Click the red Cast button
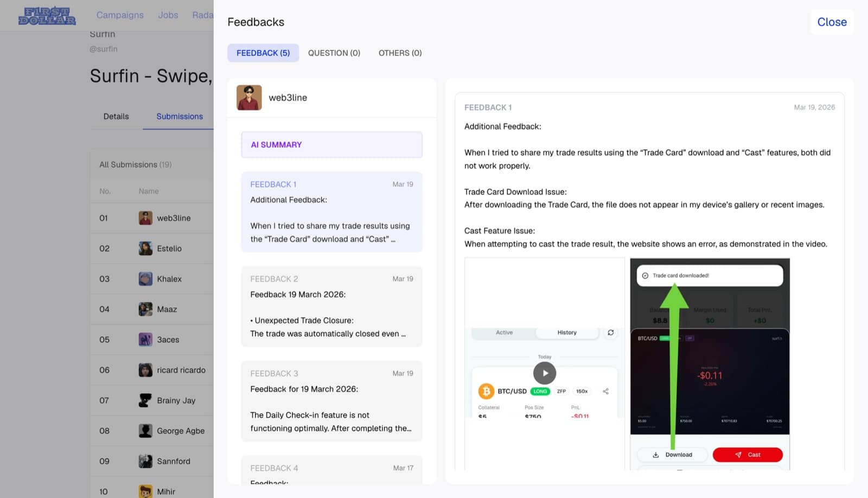This screenshot has height=498, width=868. point(748,455)
